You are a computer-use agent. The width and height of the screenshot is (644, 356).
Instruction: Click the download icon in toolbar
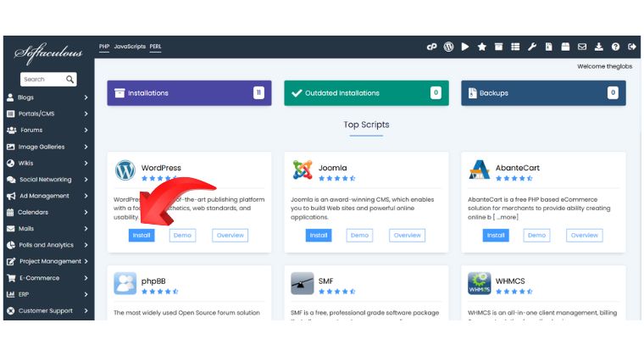click(x=599, y=47)
